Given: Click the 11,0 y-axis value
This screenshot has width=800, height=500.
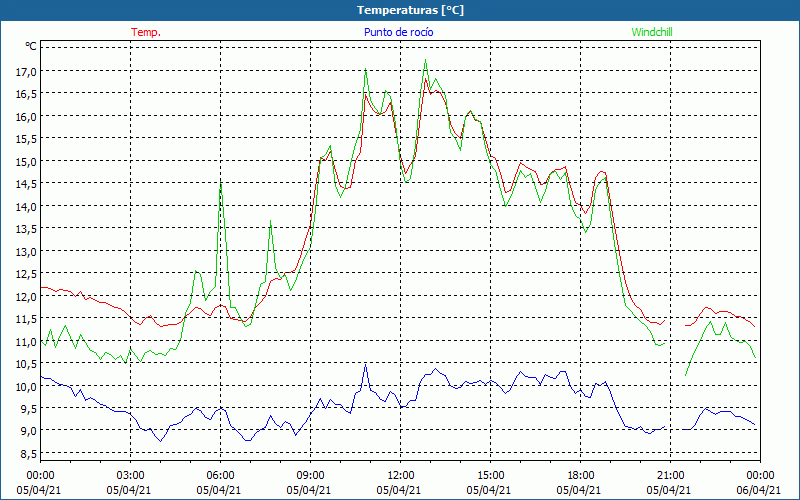Looking at the screenshot, I should pos(26,341).
